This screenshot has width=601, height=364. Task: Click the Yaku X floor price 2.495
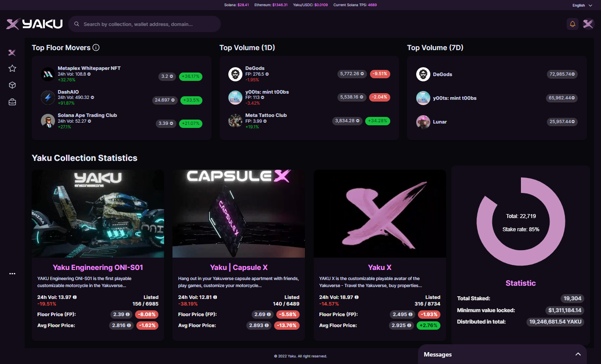point(402,315)
